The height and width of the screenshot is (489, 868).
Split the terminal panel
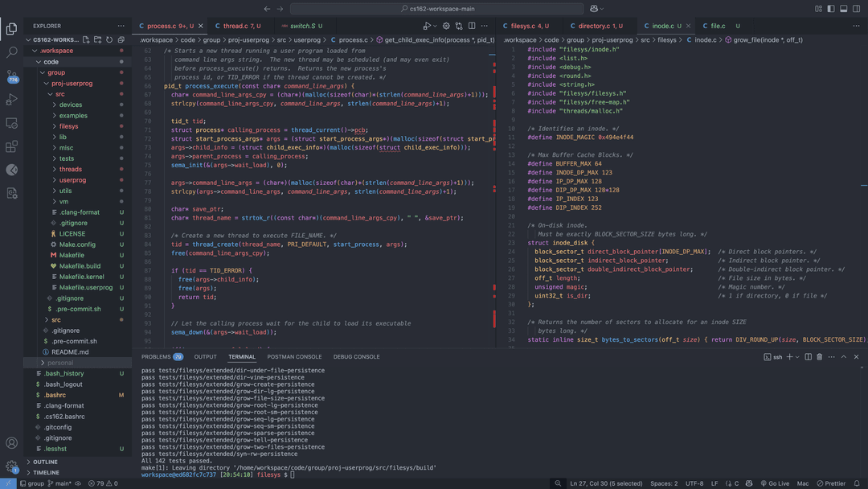pos(808,357)
